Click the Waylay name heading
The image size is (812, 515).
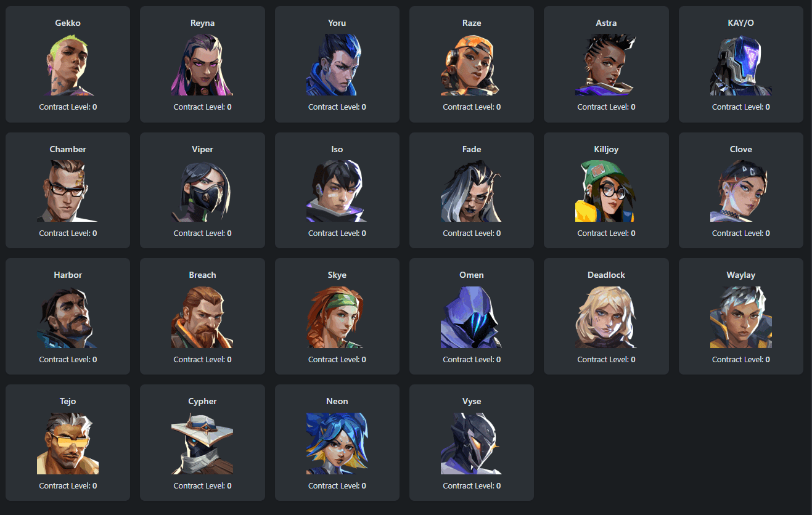click(740, 275)
